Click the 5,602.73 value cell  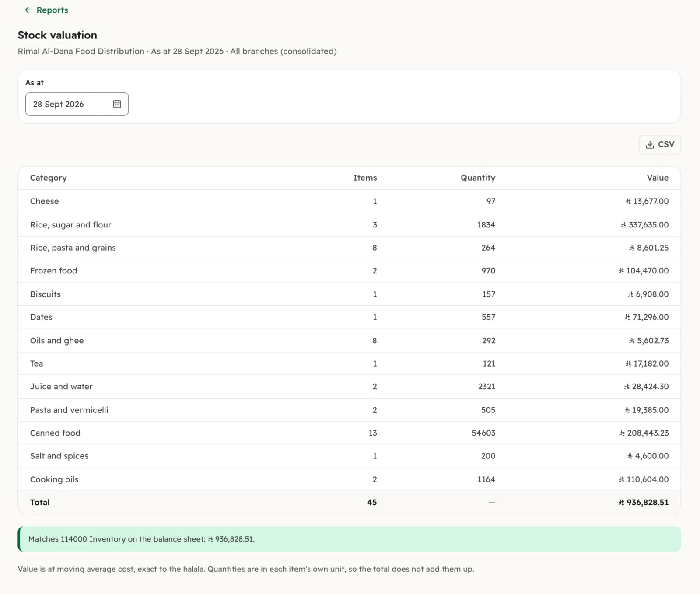(648, 340)
